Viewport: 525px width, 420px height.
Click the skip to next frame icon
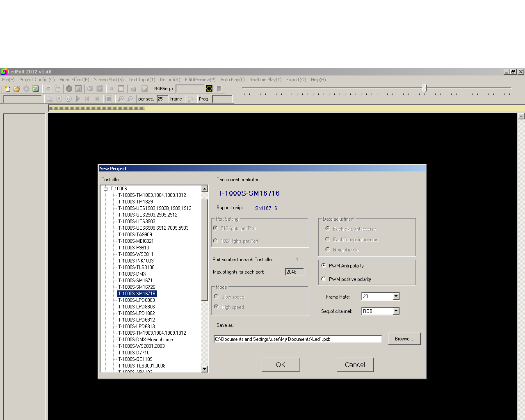(x=97, y=99)
